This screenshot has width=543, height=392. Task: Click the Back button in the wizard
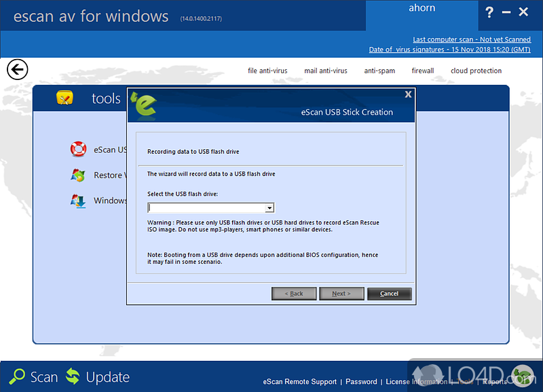[294, 294]
